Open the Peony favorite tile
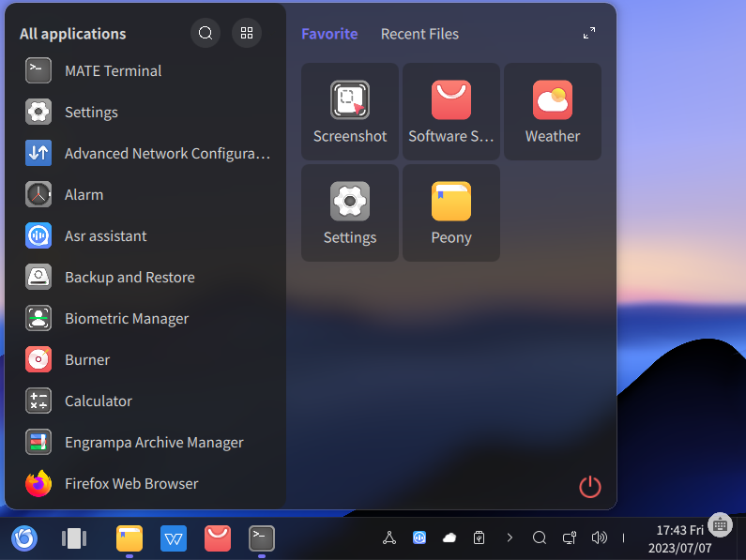 (x=451, y=213)
